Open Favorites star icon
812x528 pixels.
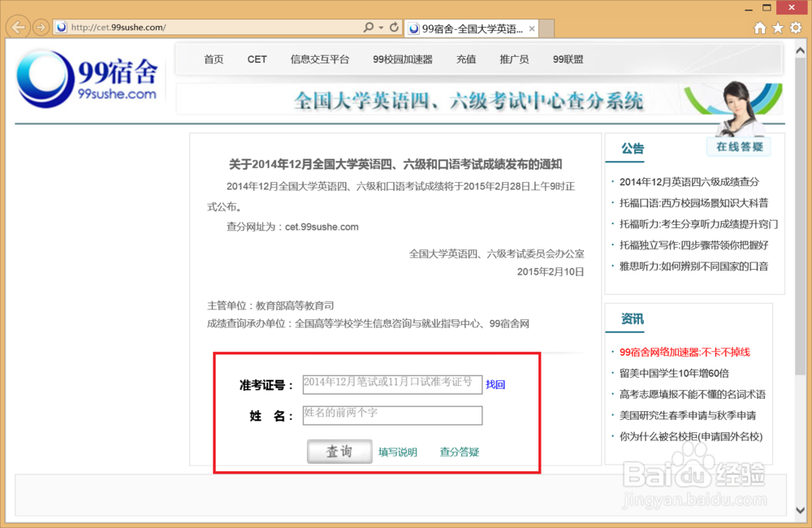pyautogui.click(x=778, y=28)
